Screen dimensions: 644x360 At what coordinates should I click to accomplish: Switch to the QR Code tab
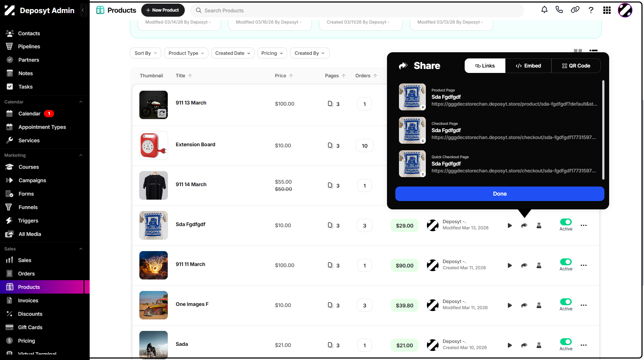pyautogui.click(x=576, y=66)
